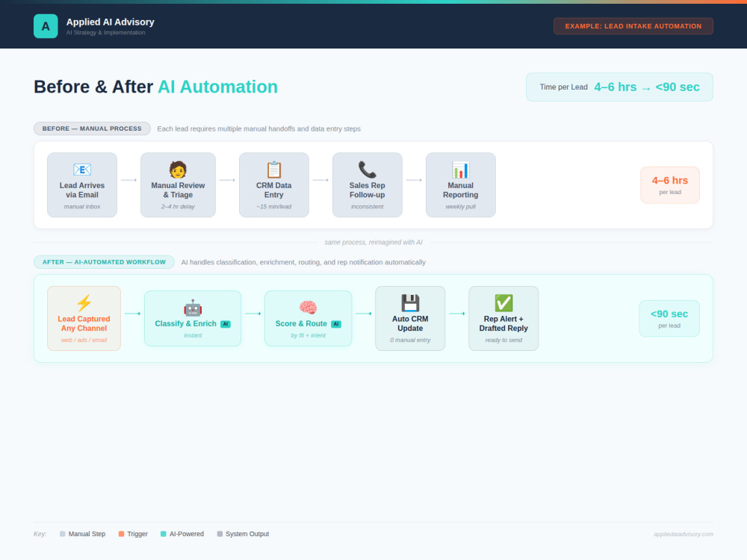Click the "2–4 hr delay" caption

(x=178, y=207)
